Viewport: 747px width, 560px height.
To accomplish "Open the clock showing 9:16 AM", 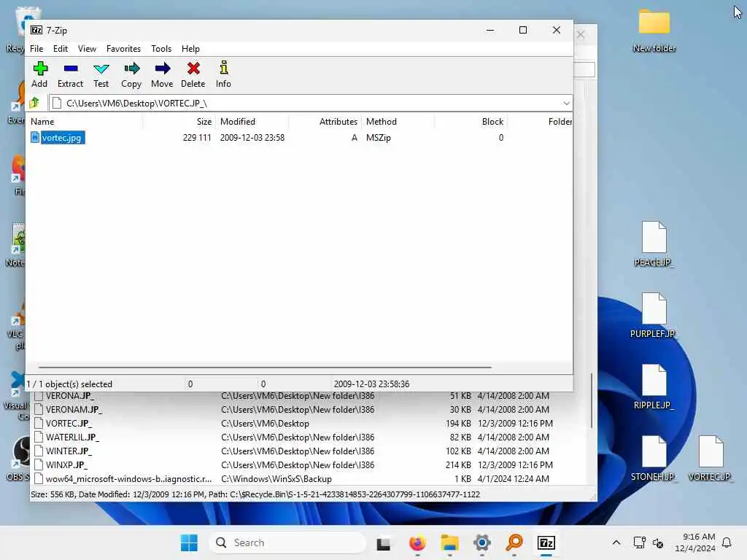I will pyautogui.click(x=695, y=542).
